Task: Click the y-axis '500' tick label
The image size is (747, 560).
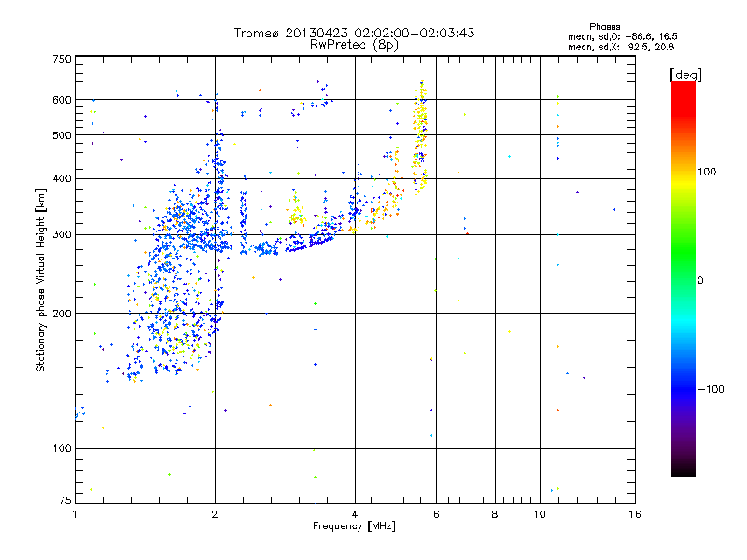Action: pyautogui.click(x=62, y=135)
